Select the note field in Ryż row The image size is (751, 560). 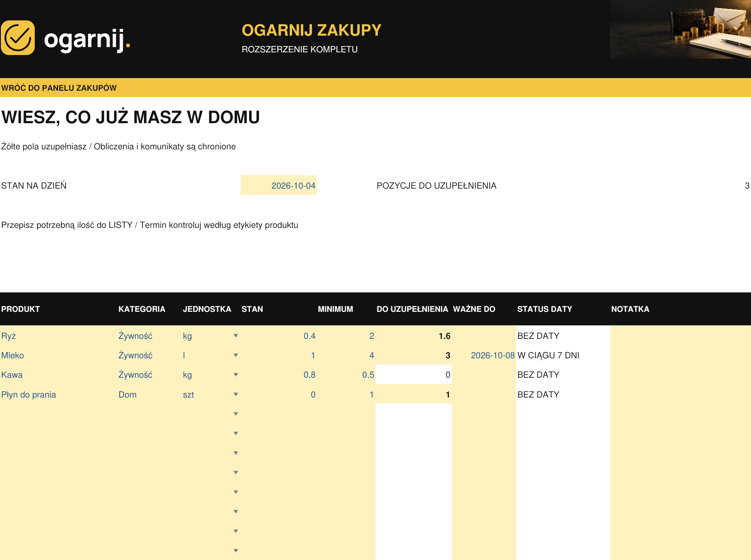(681, 336)
